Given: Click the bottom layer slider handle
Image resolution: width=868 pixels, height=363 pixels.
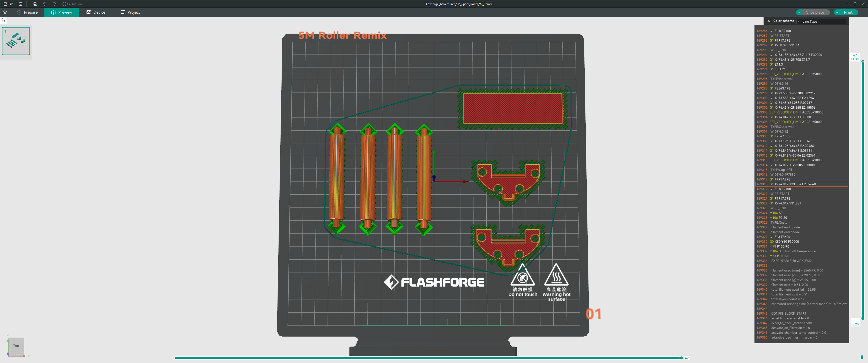Looking at the screenshot, I should point(863,318).
